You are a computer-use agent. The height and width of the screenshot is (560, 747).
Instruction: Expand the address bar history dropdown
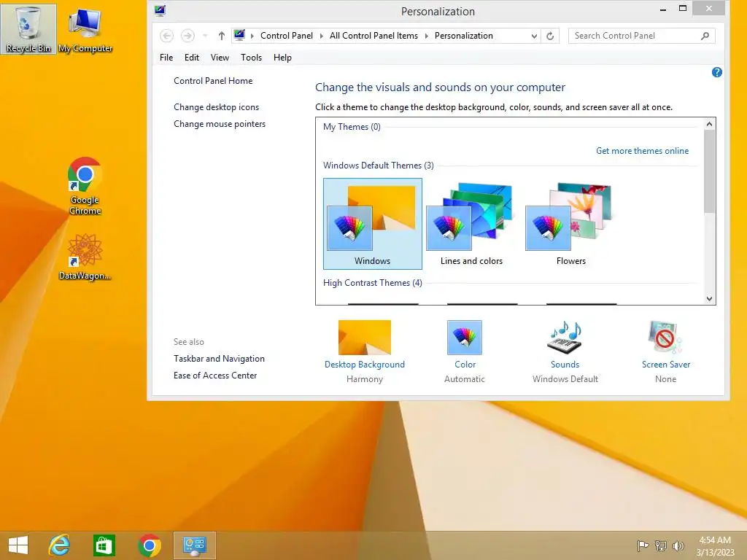(x=534, y=36)
